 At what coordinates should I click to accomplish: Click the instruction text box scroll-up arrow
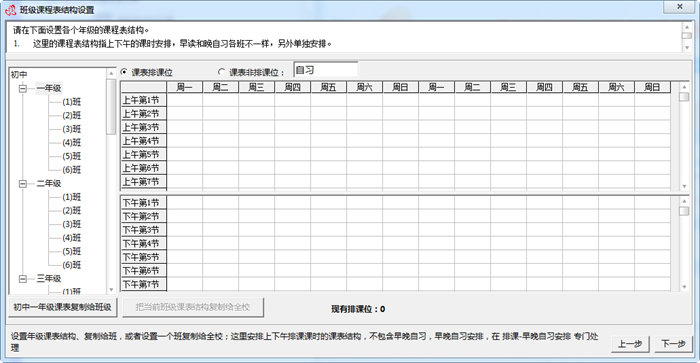pos(687,27)
